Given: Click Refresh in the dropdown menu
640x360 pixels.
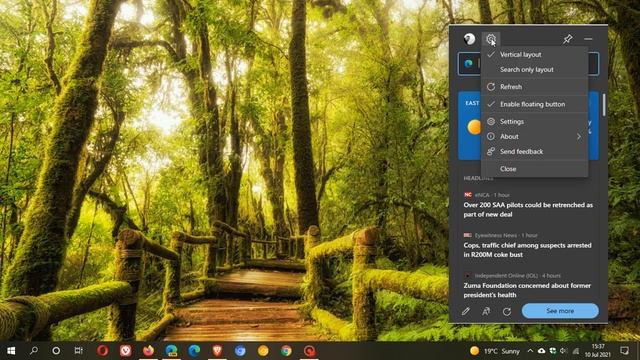Looking at the screenshot, I should coord(534,87).
